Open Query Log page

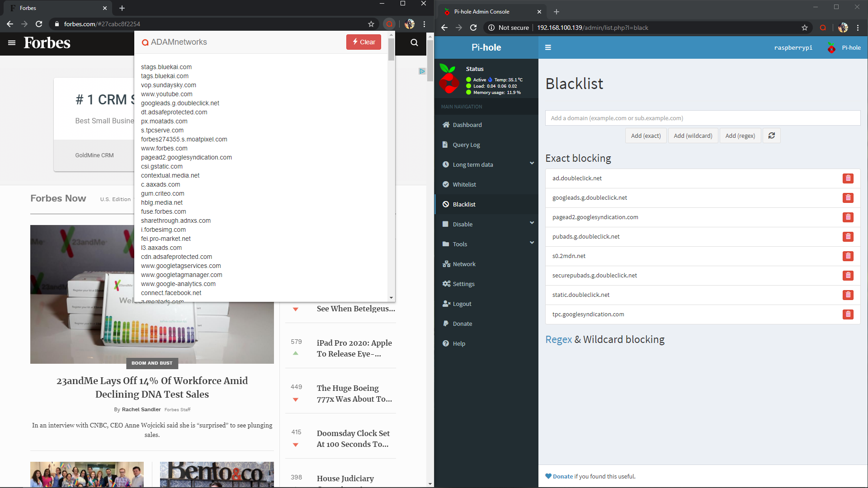tap(486, 145)
